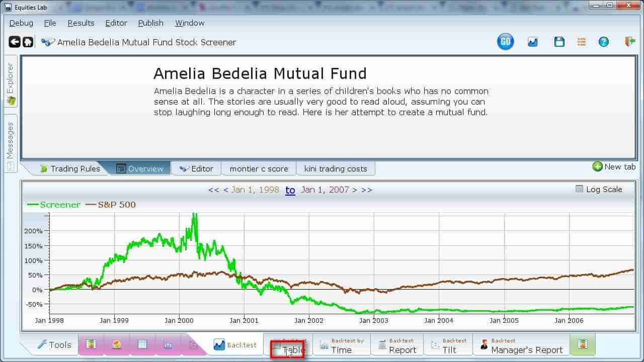The height and width of the screenshot is (362, 644).
Task: Click the pink tab pie chart icon
Action: click(x=117, y=344)
